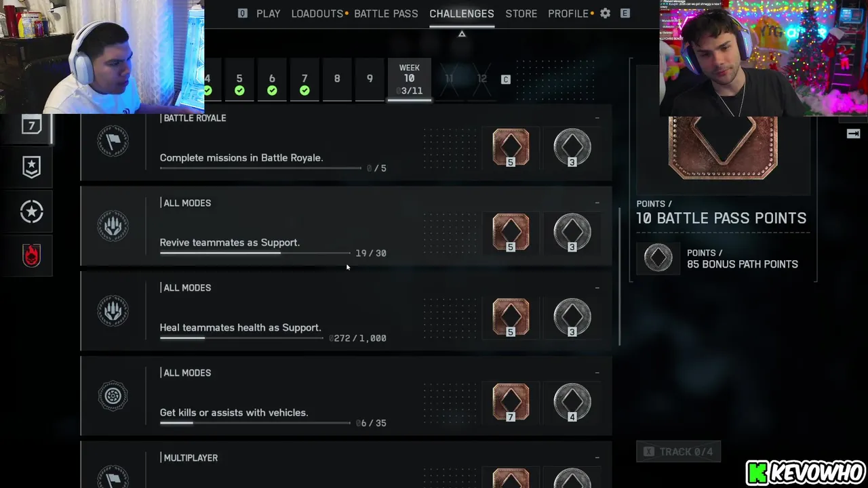Click the E key prompt icon
868x488 pixels.
coord(625,14)
